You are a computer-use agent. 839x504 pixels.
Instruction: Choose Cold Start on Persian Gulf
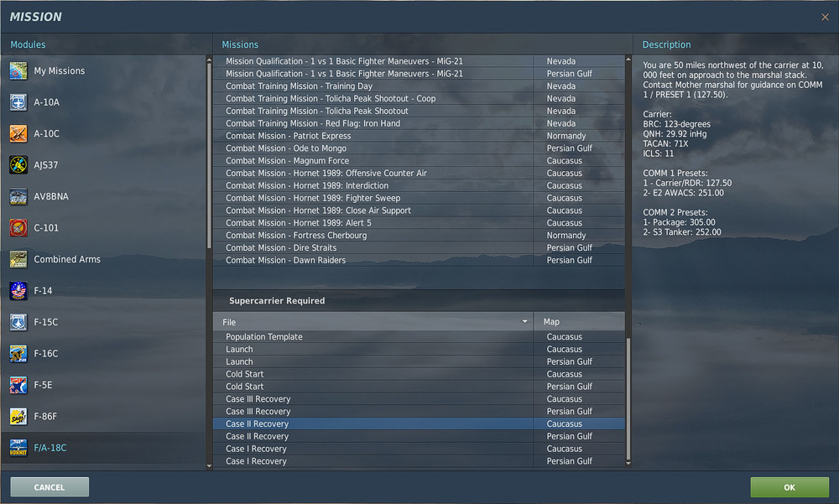[x=419, y=387]
